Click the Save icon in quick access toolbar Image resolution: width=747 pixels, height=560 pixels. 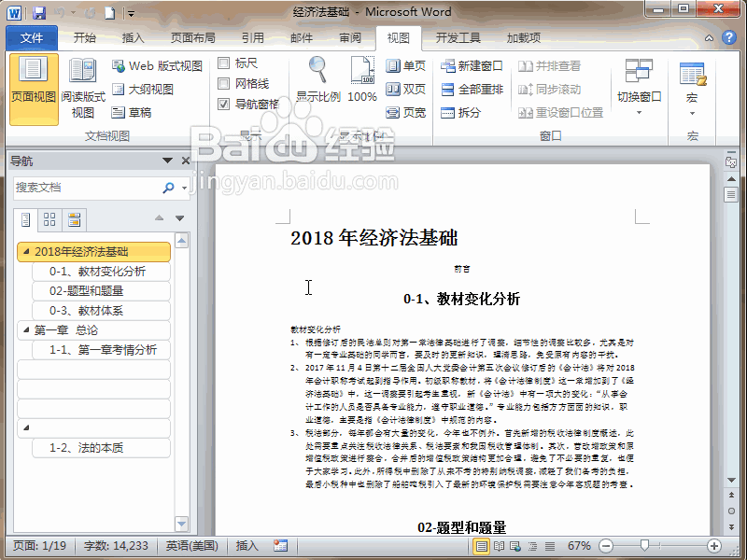39,13
